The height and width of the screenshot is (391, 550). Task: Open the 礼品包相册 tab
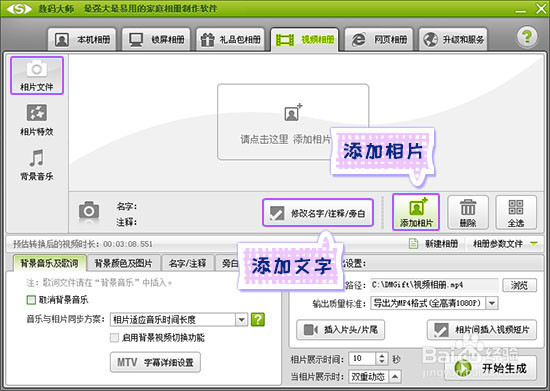[230, 40]
